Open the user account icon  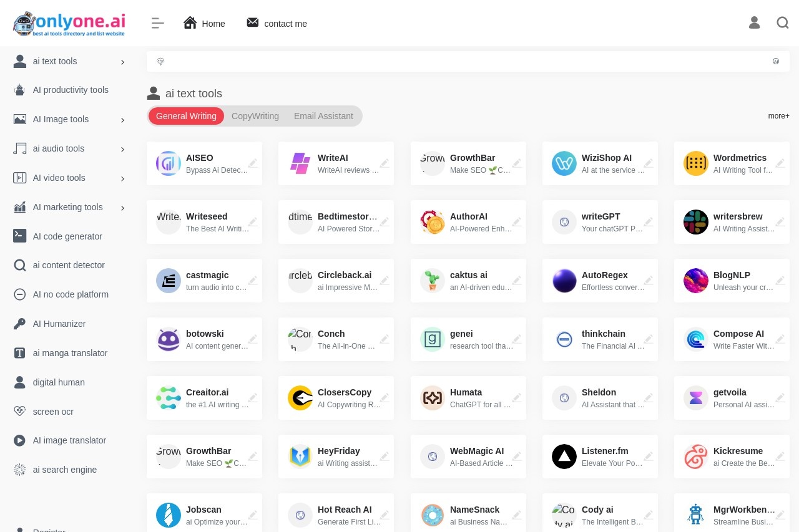click(754, 23)
